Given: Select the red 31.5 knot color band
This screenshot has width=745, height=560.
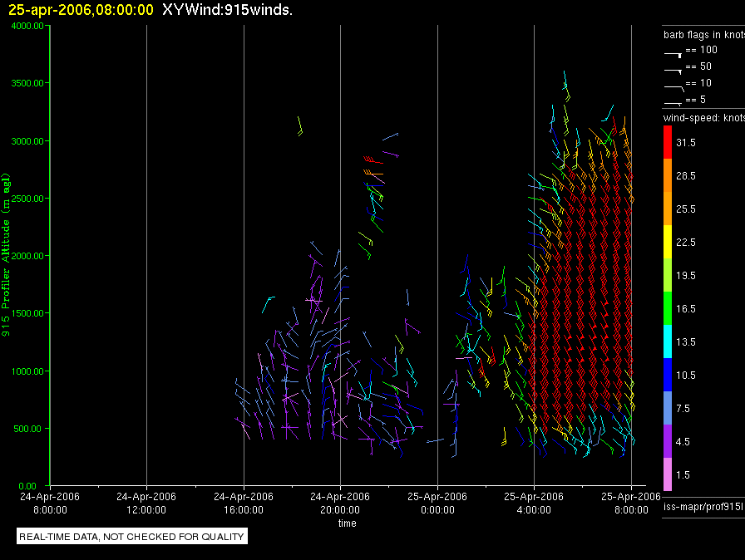Looking at the screenshot, I should click(x=668, y=142).
